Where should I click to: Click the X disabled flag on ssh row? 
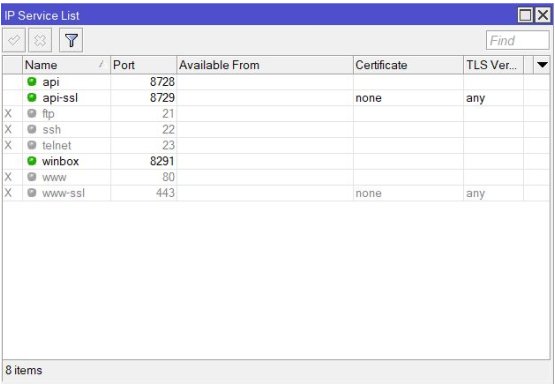point(8,130)
